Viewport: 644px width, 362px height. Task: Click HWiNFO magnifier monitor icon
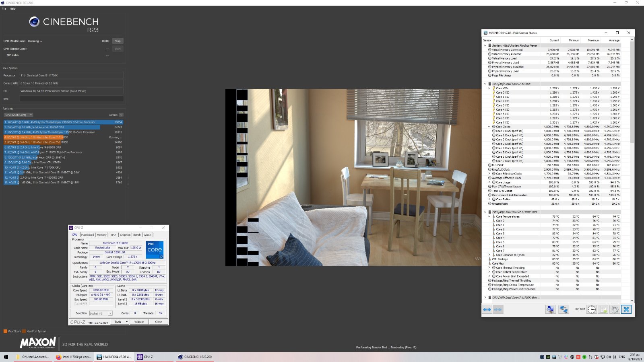(550, 309)
